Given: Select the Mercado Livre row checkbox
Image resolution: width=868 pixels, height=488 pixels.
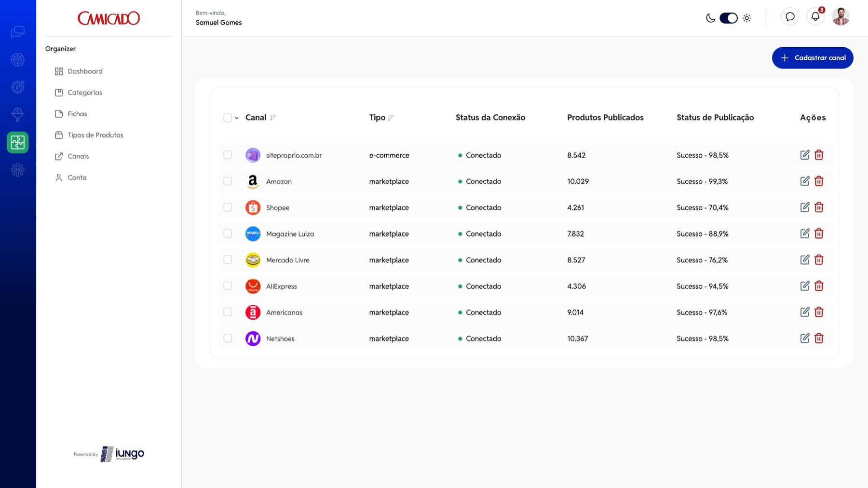Looking at the screenshot, I should (228, 259).
